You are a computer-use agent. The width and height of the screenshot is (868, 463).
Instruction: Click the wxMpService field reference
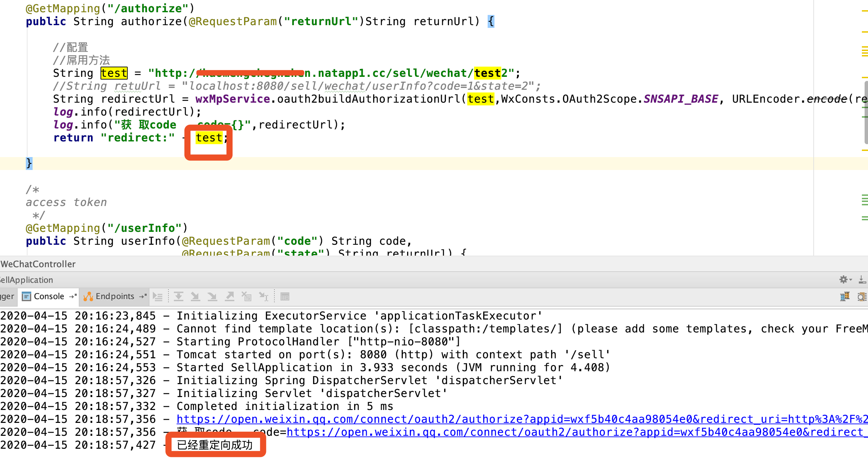(x=233, y=99)
